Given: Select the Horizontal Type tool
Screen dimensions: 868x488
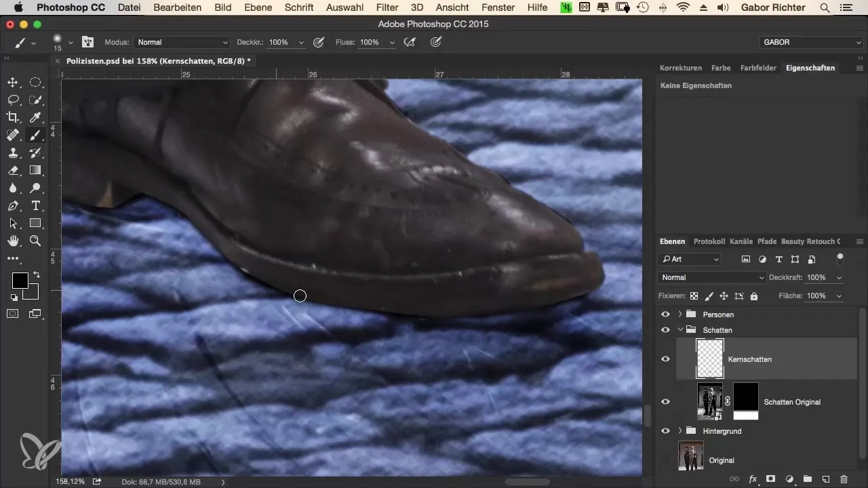Looking at the screenshot, I should click(x=36, y=205).
